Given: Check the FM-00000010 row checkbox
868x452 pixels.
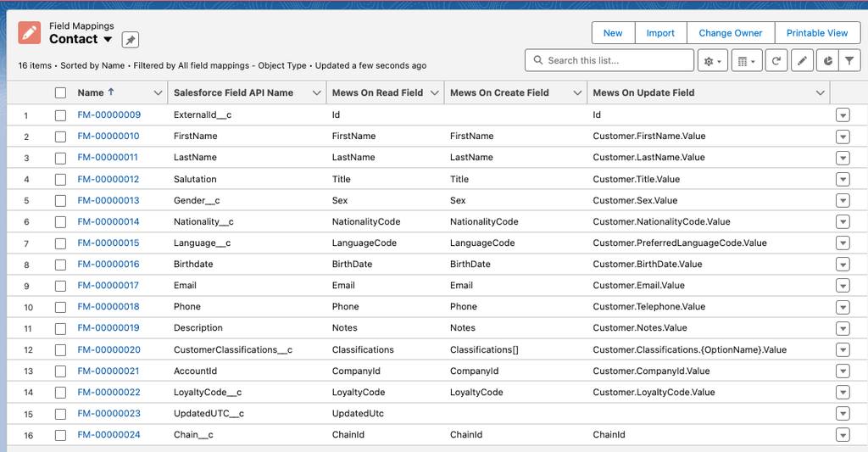Looking at the screenshot, I should click(x=60, y=137).
